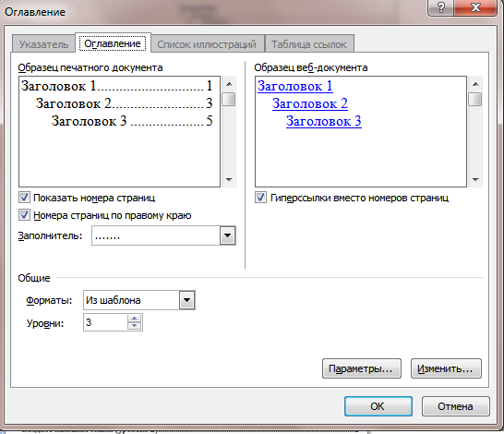Switch to the Указатель tab
504x434 pixels.
(x=43, y=44)
